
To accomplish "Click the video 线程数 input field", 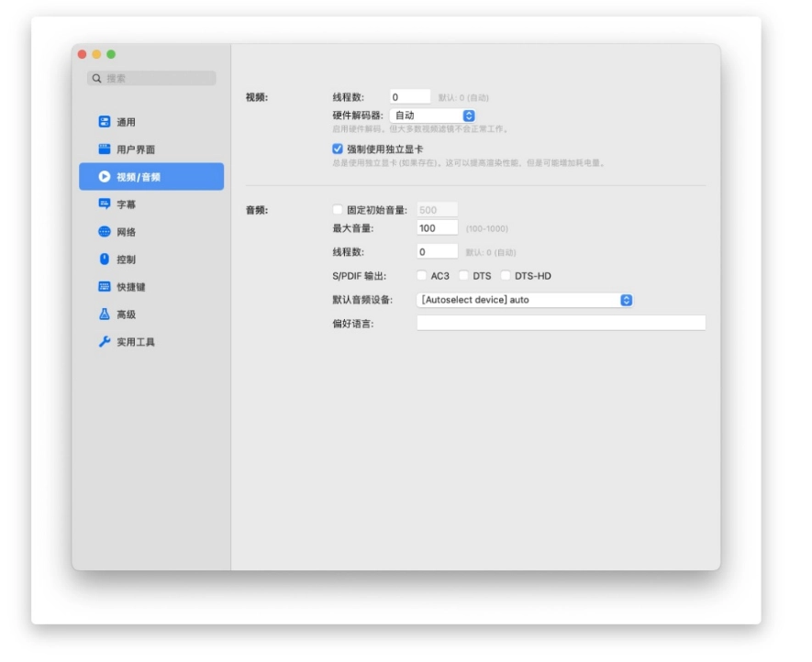I will pyautogui.click(x=409, y=96).
